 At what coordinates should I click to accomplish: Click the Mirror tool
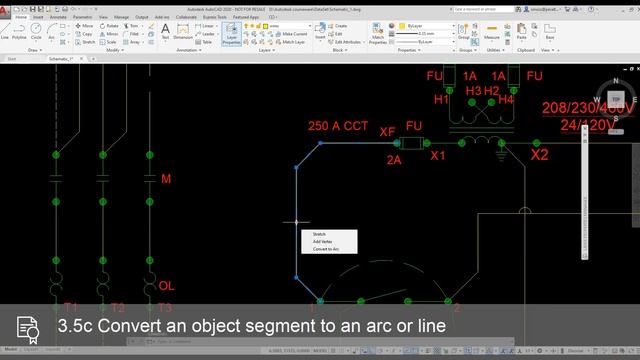[109, 34]
